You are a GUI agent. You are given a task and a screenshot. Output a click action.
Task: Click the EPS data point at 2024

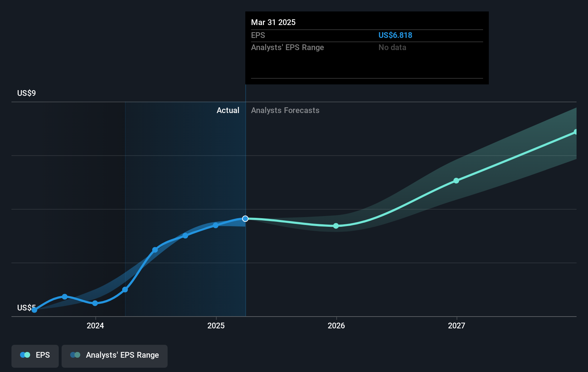[95, 303]
